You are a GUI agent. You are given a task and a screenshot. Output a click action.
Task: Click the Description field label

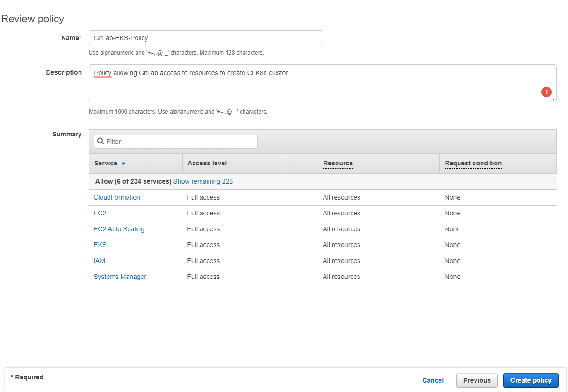point(64,72)
